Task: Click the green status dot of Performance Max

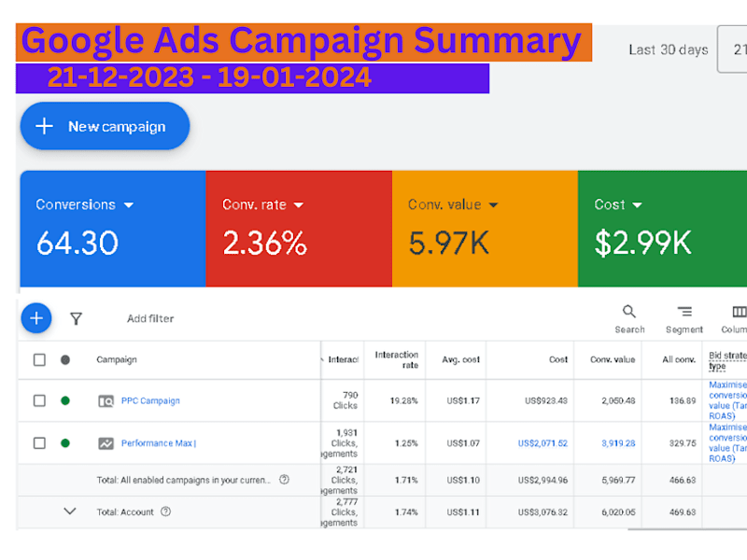Action: (65, 443)
